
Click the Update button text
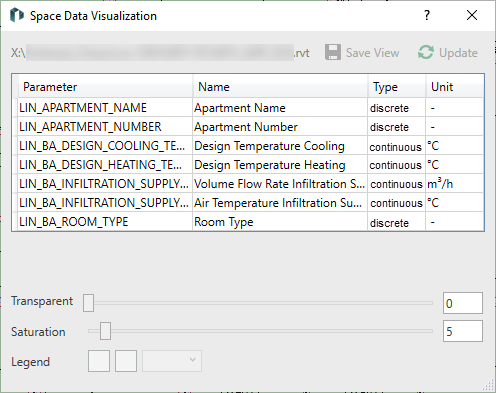pos(458,53)
